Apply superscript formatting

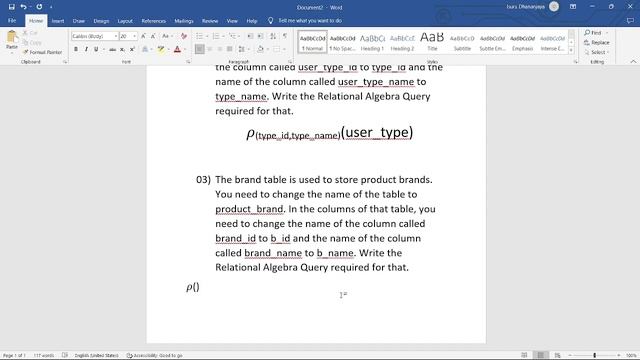pos(132,49)
